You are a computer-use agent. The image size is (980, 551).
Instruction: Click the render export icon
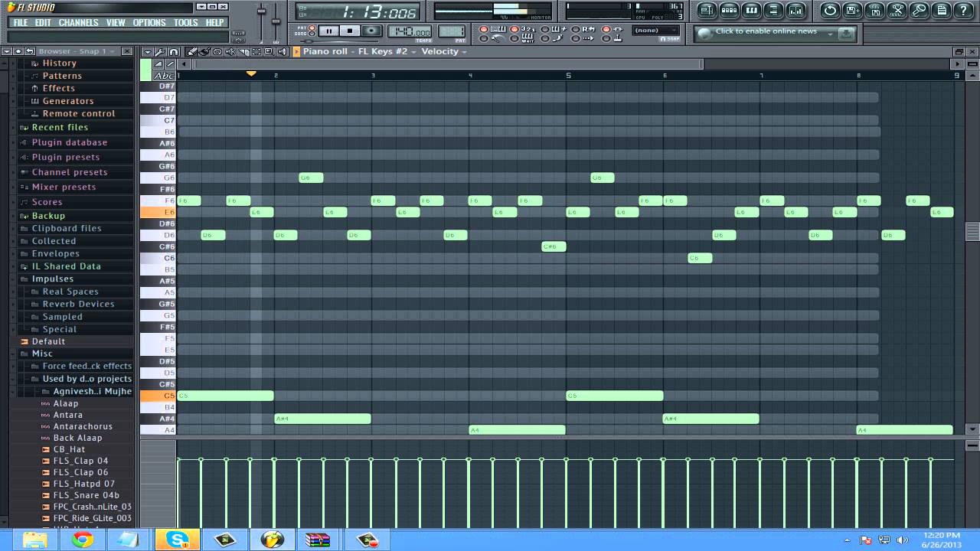point(874,11)
